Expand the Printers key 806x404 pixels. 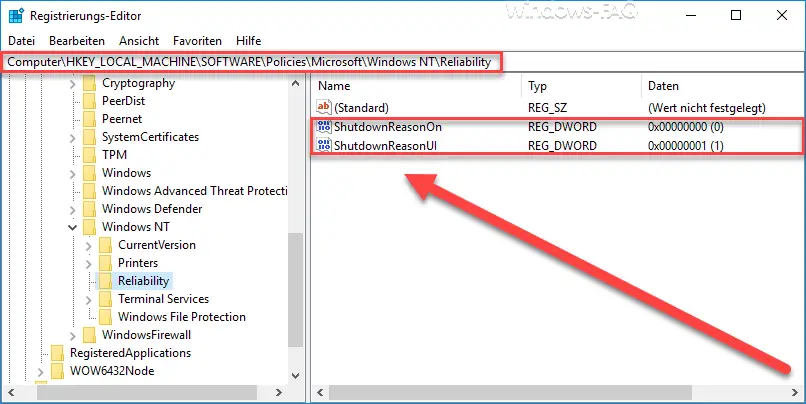coord(88,263)
